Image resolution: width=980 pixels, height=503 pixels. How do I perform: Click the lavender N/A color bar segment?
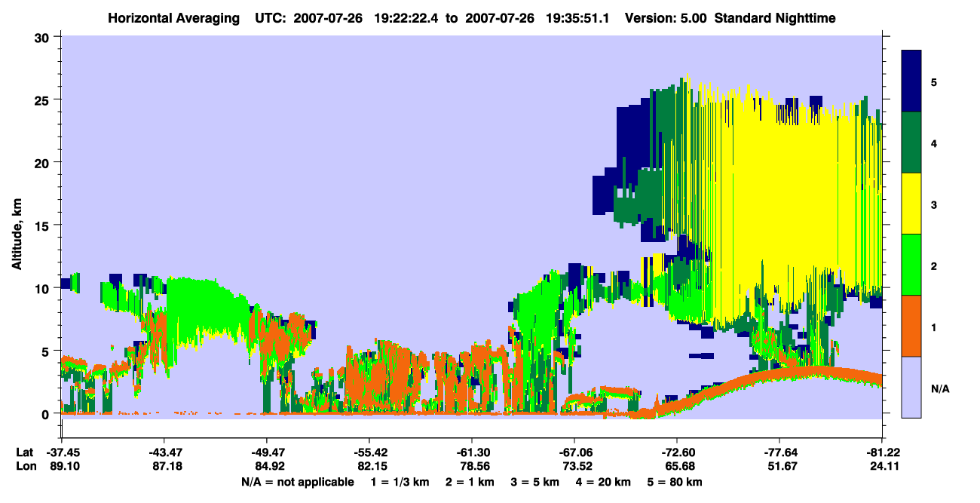[911, 387]
